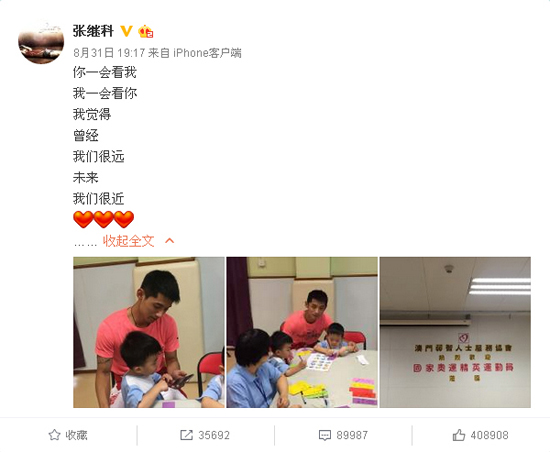
Task: Click the repost count 35692
Action: tap(214, 435)
